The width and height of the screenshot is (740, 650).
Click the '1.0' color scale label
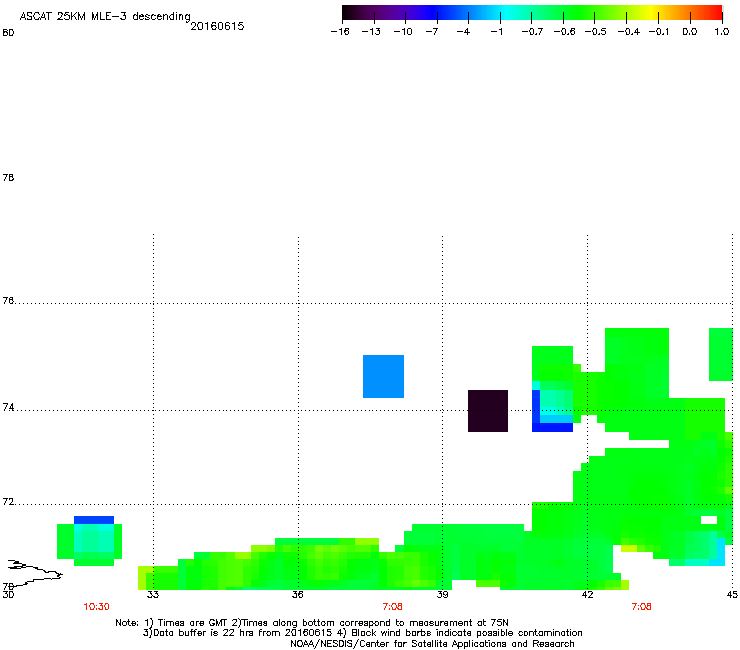pos(722,32)
